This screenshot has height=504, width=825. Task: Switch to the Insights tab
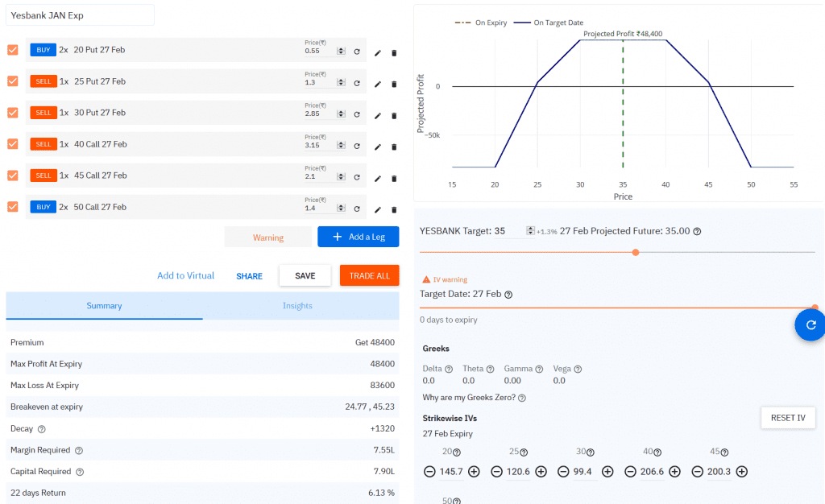coord(297,306)
